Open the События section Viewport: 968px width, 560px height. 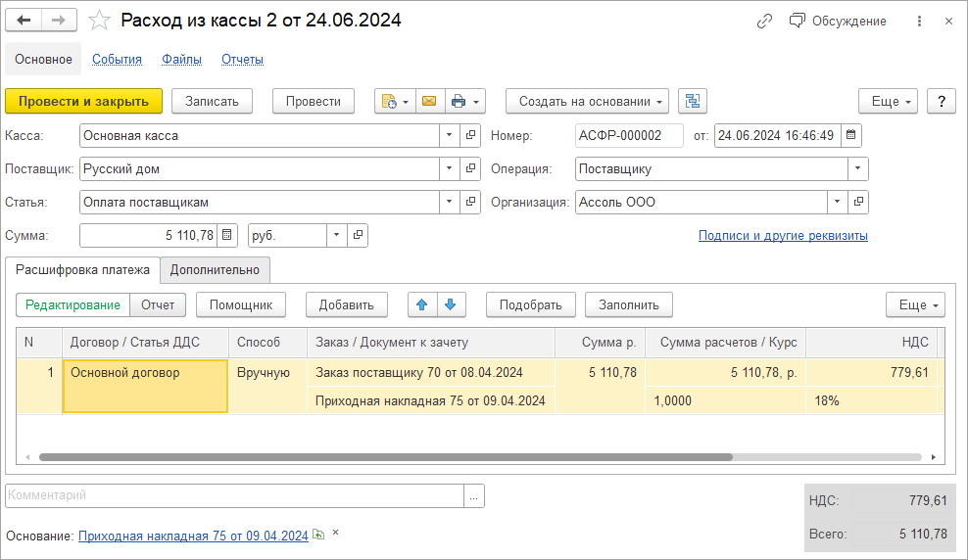[x=117, y=59]
